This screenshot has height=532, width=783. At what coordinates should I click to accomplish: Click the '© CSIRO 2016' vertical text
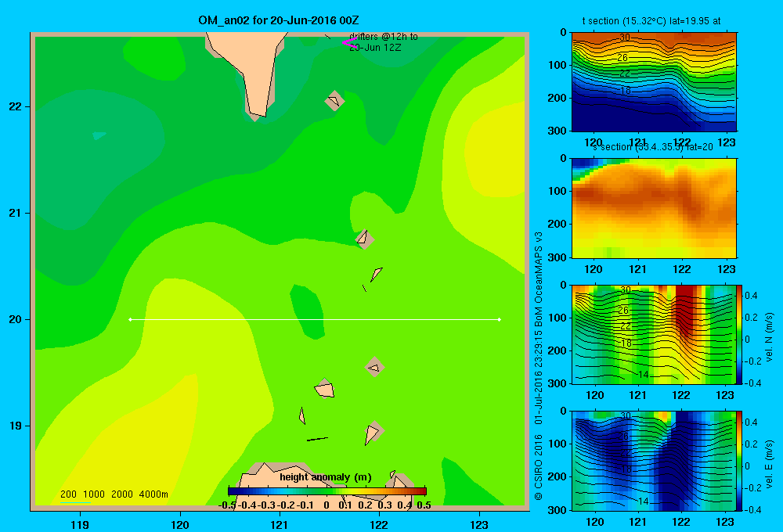point(539,467)
